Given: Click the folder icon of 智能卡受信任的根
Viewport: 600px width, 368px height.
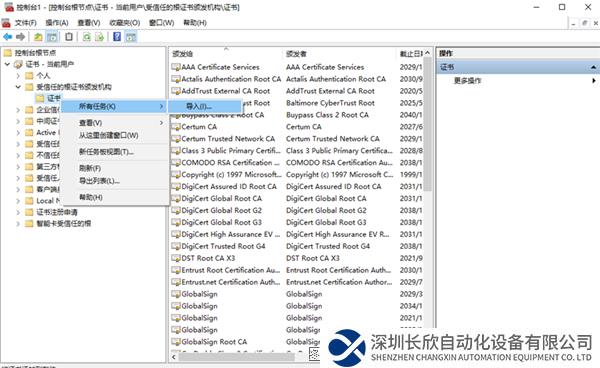Looking at the screenshot, I should click(29, 223).
